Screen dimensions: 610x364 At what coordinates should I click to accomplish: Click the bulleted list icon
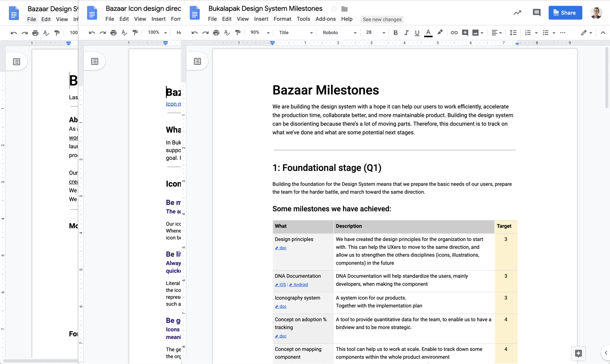coord(546,33)
